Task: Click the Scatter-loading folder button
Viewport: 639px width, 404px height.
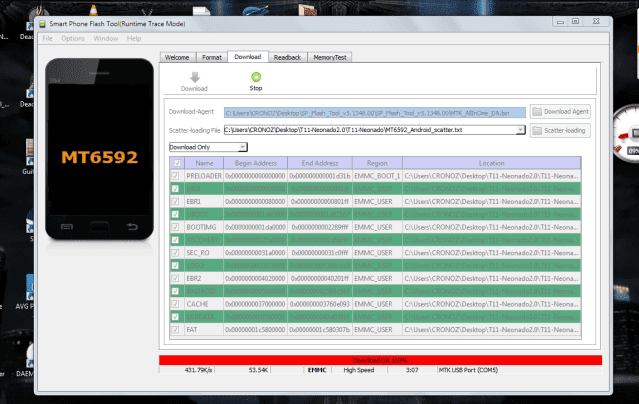Action: (560, 130)
